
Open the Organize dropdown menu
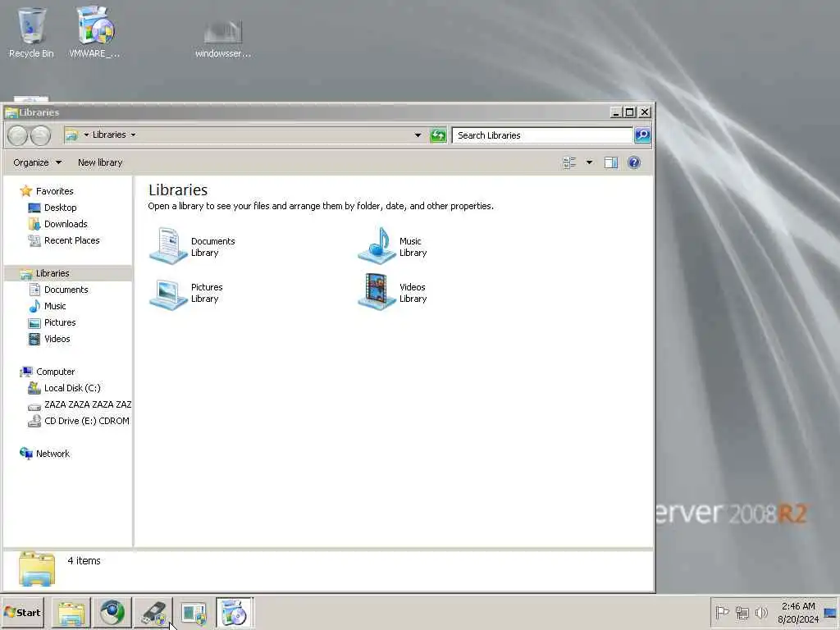tap(37, 162)
